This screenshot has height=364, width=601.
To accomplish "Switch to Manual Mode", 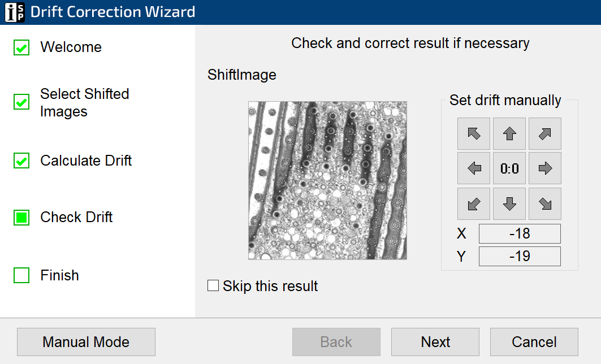I will pyautogui.click(x=86, y=342).
